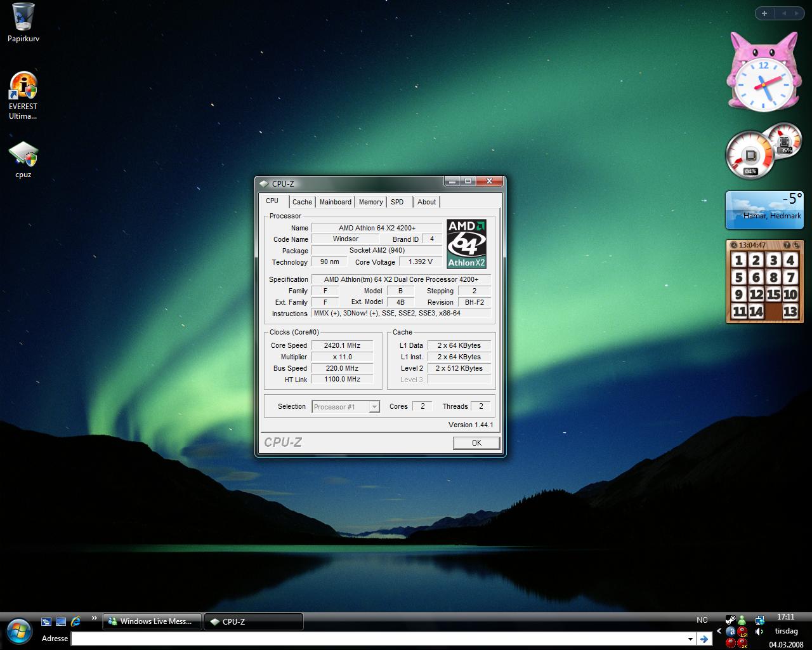
Task: Click puzzle tile number 10
Action: (790, 295)
